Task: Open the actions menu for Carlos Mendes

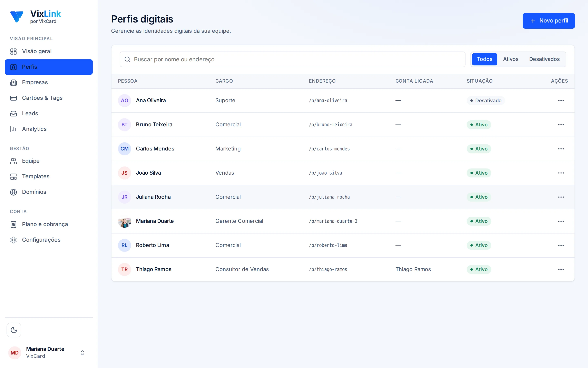Action: 561,149
